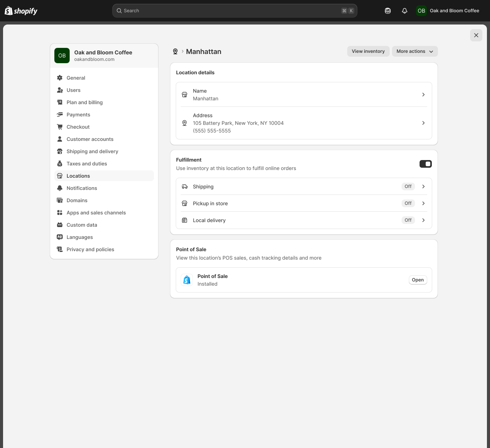The width and height of the screenshot is (490, 448).
Task: Click the Point of Sale app icon
Action: coord(187,280)
